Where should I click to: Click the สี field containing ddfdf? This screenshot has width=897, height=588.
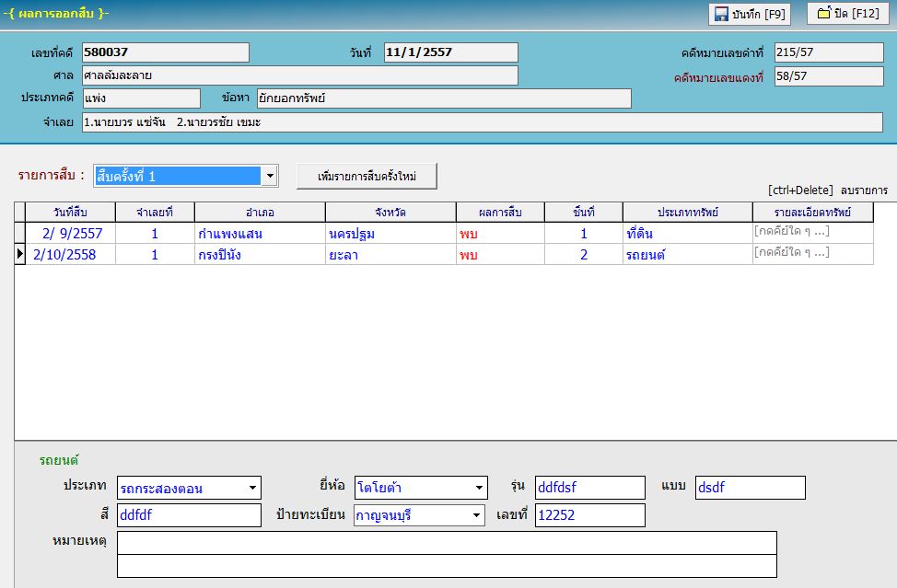coord(189,515)
